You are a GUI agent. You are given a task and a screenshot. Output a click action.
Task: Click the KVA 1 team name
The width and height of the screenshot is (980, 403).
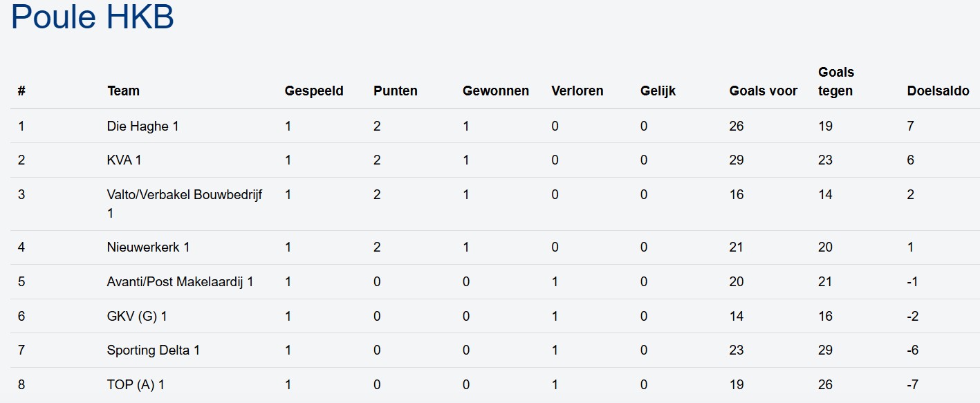click(124, 160)
